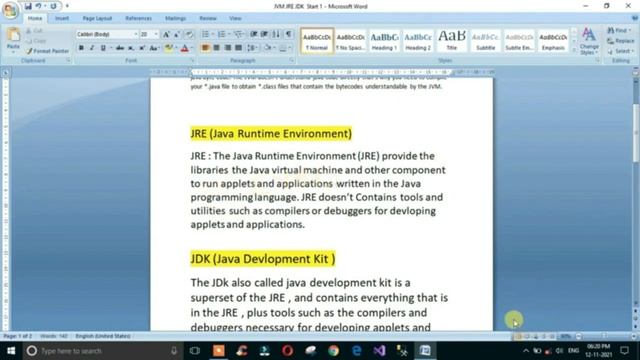
Task: Open the Paragraph dialog launcher
Action: click(x=292, y=60)
